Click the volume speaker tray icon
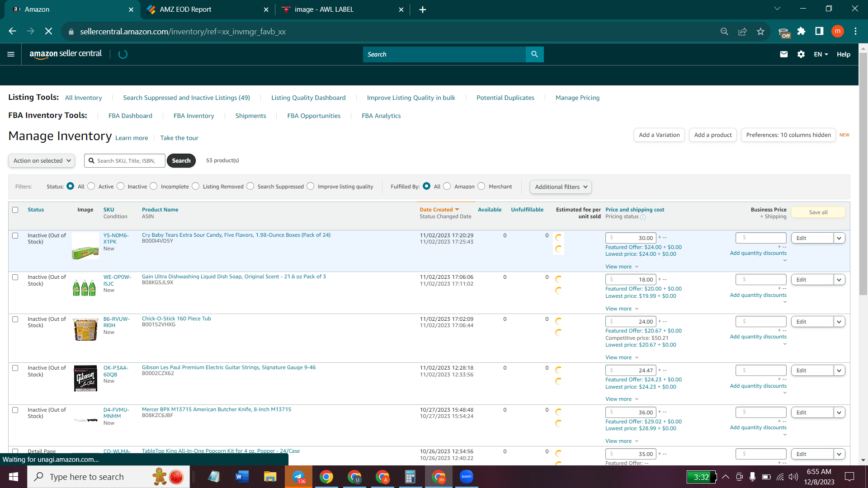This screenshot has height=488, width=868. 793,477
